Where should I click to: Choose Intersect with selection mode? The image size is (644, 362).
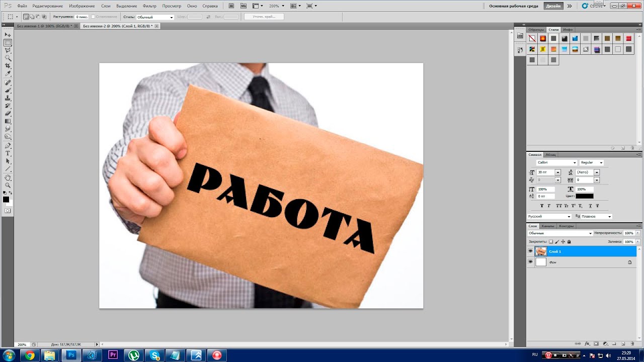(x=44, y=17)
